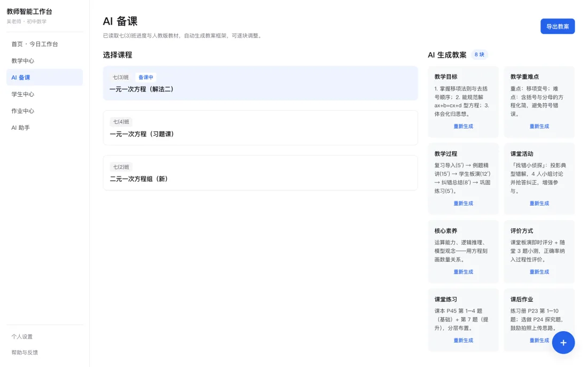Click the 教学过程 card title

pyautogui.click(x=445, y=154)
